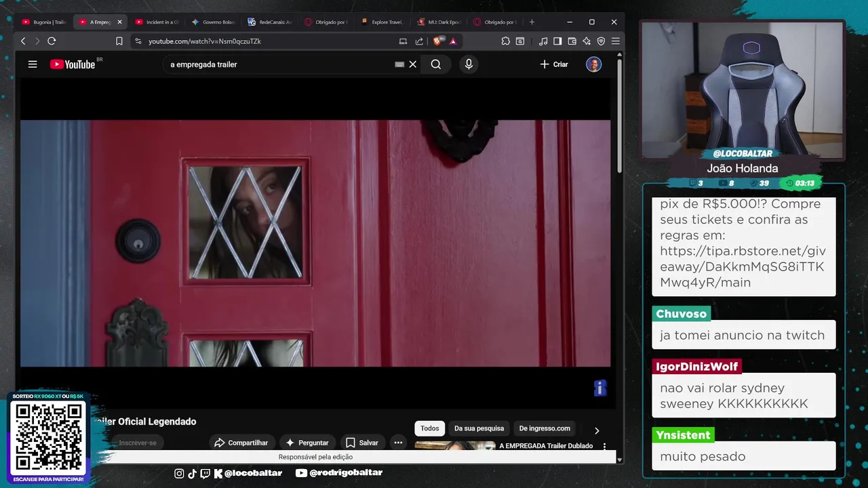Open the YouTube hamburger guide menu
The image size is (868, 488).
point(33,64)
